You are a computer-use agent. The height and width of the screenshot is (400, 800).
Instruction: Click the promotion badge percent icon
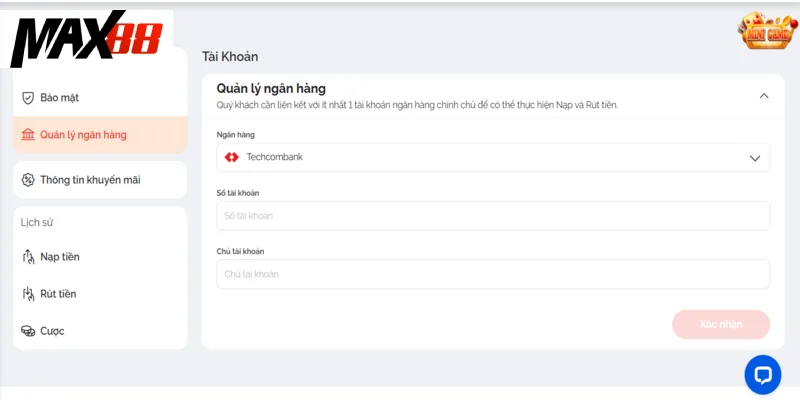[28, 180]
